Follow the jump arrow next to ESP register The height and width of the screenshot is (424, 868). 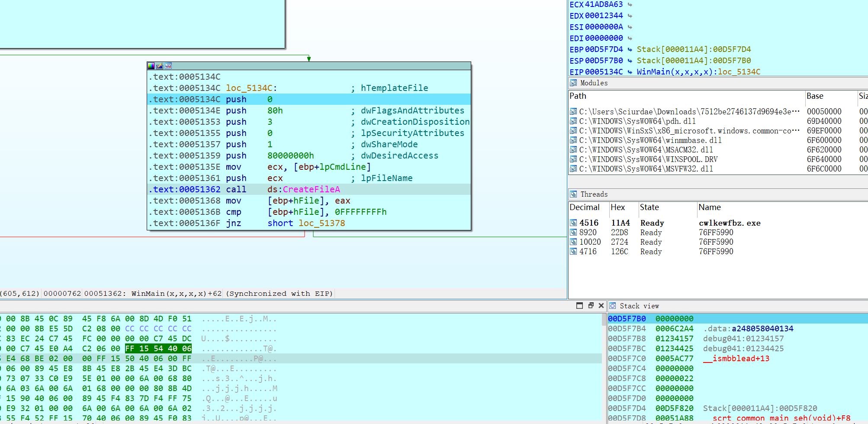point(630,61)
